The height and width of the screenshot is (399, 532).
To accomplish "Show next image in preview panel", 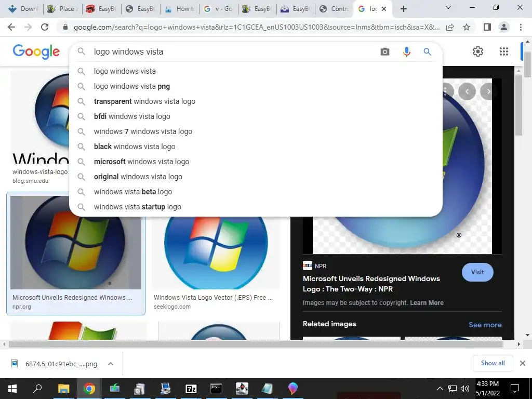I will point(488,91).
